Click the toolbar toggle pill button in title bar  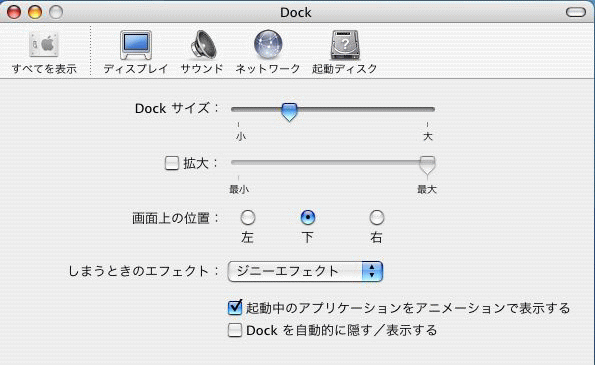pos(576,12)
